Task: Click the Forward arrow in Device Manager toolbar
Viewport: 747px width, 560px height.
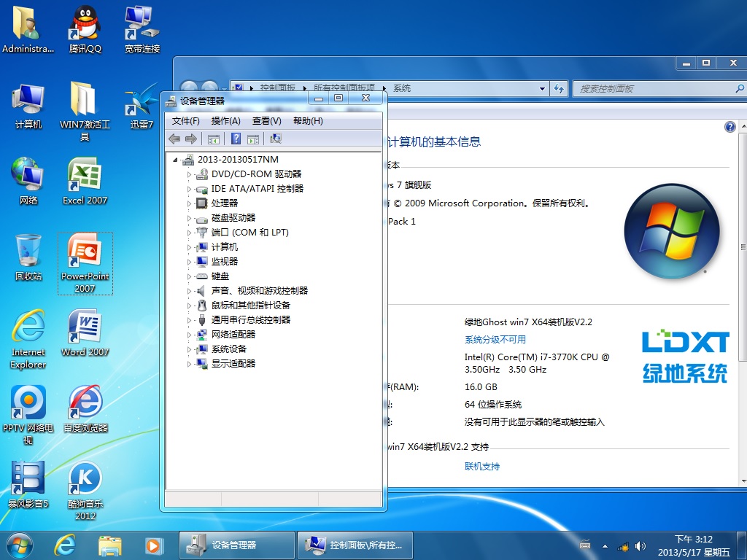Action: click(191, 139)
